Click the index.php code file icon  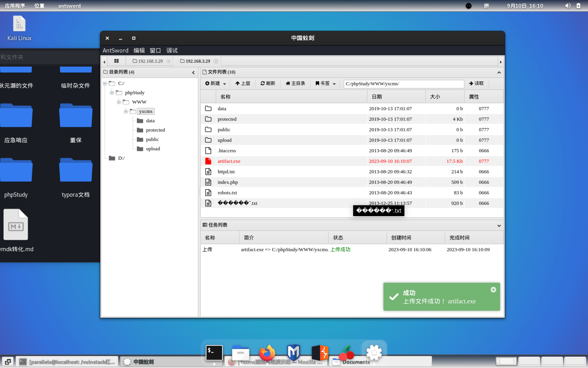tap(208, 182)
